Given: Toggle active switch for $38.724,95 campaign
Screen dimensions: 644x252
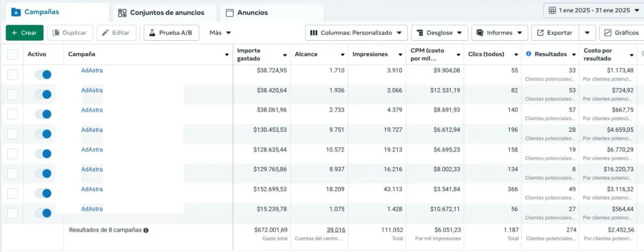Looking at the screenshot, I should [x=43, y=75].
